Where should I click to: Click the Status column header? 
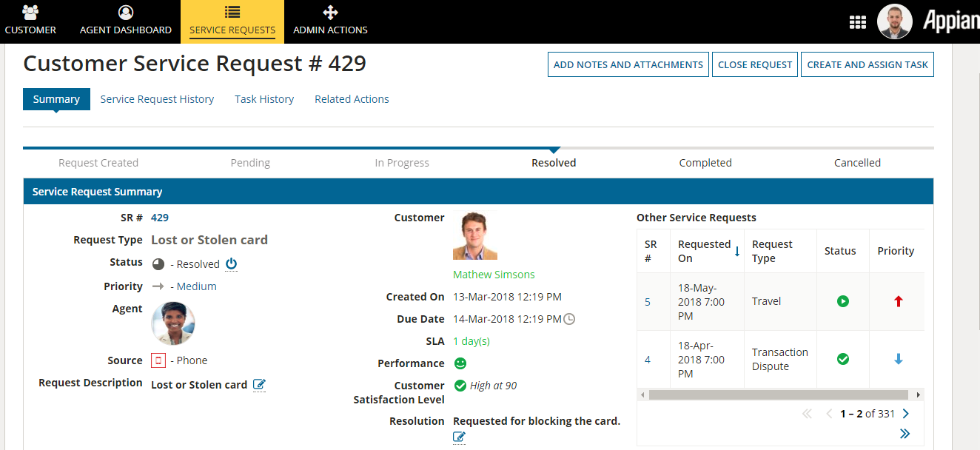click(843, 251)
